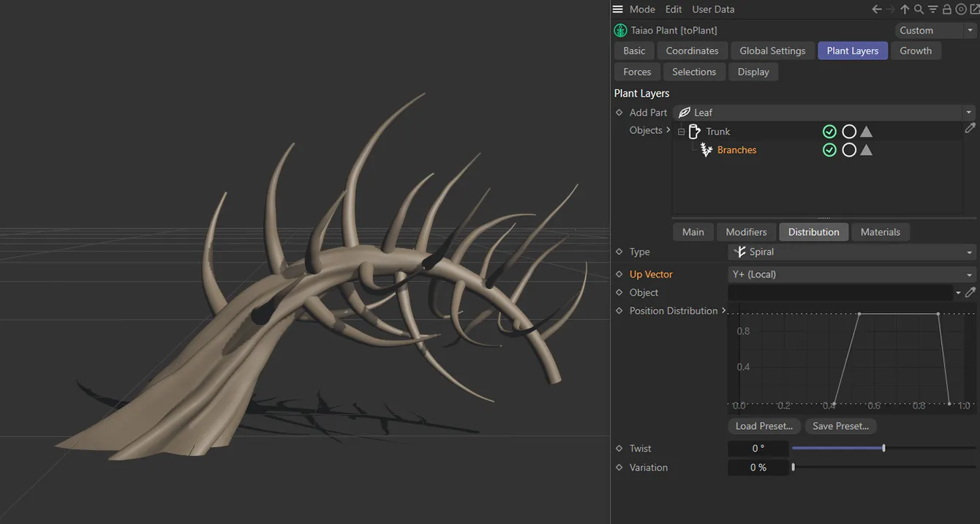Click the Trunk layer's cylinder icon

pos(695,131)
